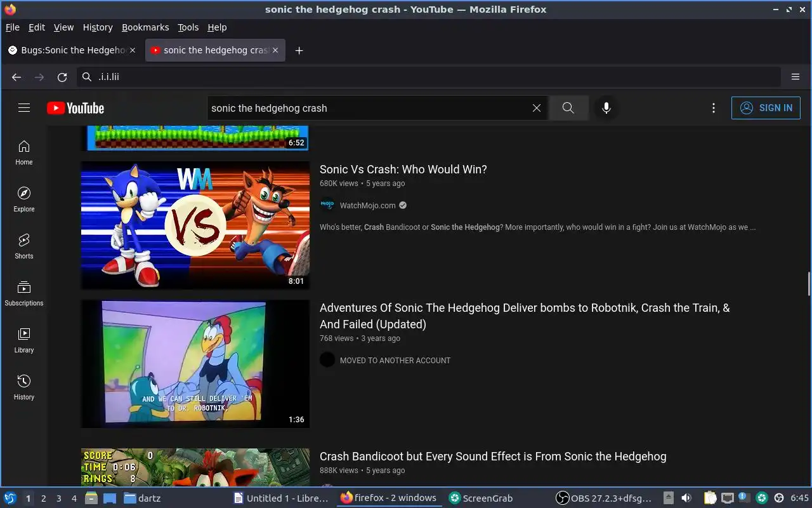Open MOVED TO ANOTHER ACCOUNT channel name
812x508 pixels.
point(395,360)
